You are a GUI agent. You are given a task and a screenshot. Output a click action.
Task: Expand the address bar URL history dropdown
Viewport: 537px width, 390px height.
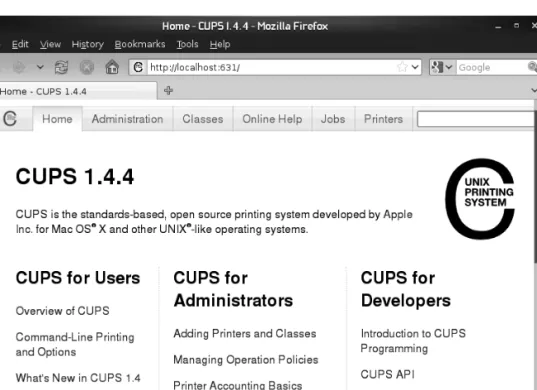(415, 67)
